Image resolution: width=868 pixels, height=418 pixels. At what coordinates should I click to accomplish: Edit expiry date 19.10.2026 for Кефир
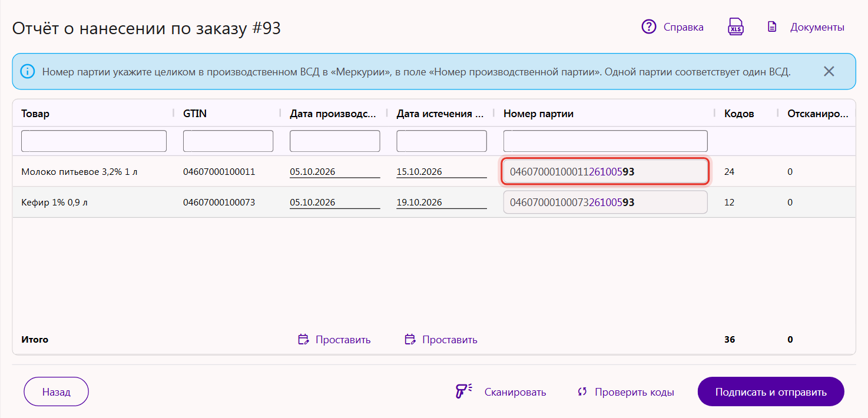pos(442,203)
